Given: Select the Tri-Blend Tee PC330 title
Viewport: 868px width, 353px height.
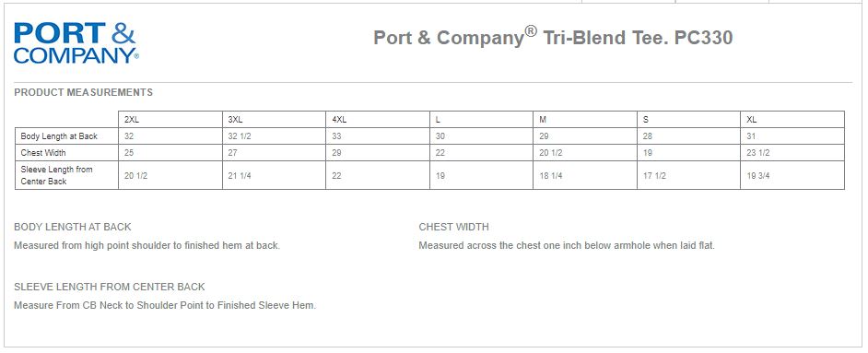Looking at the screenshot, I should (553, 37).
